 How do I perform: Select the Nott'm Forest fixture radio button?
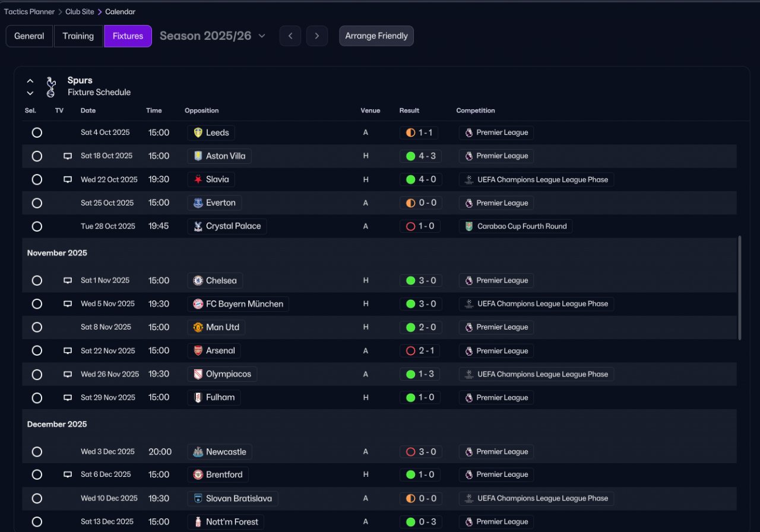pos(37,522)
